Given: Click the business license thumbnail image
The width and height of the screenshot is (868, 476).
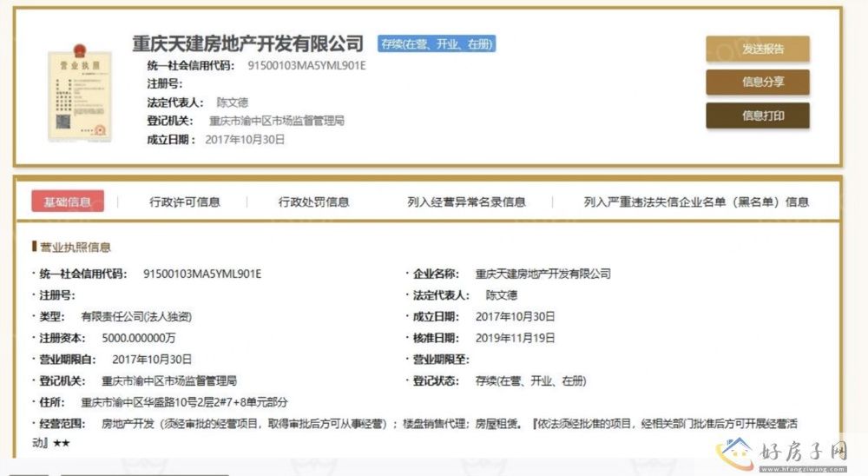Looking at the screenshot, I should click(x=80, y=96).
